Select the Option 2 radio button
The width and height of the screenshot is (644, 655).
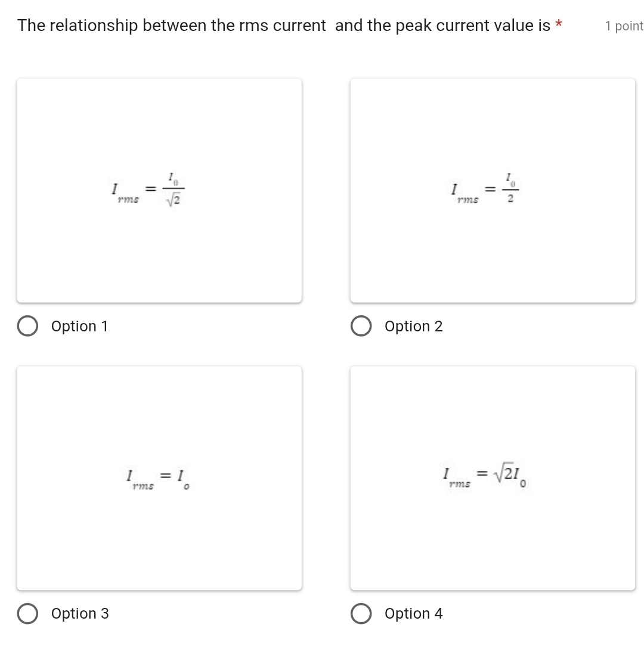pos(360,327)
